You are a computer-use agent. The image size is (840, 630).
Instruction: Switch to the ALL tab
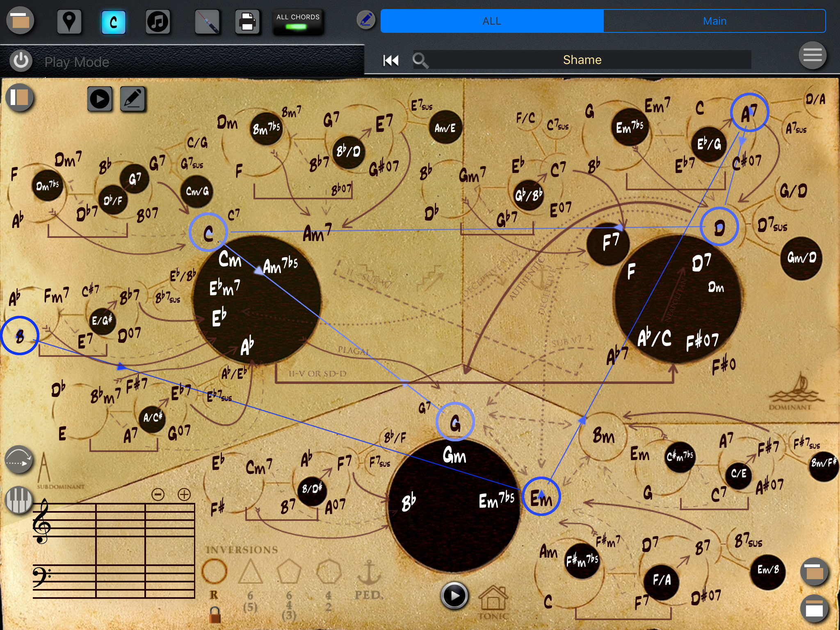coord(492,21)
